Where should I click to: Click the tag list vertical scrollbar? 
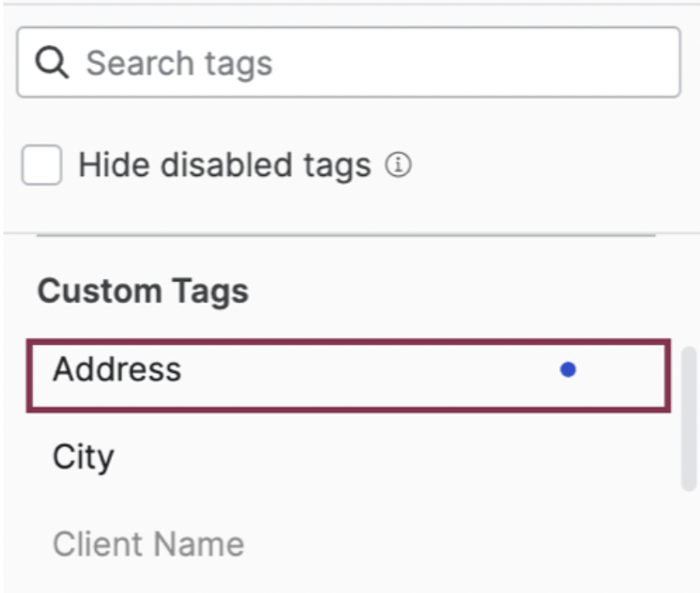click(x=689, y=416)
